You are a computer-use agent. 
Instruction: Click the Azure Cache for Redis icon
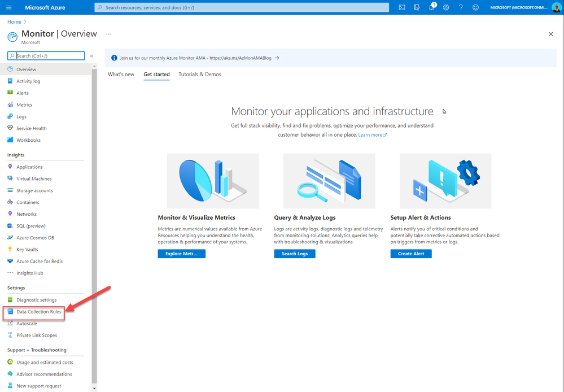[x=10, y=261]
